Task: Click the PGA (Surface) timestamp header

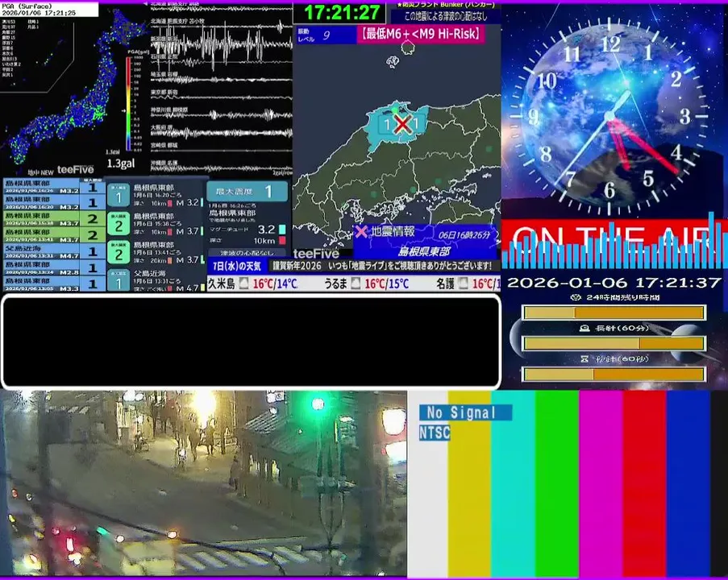Action: pyautogui.click(x=49, y=10)
